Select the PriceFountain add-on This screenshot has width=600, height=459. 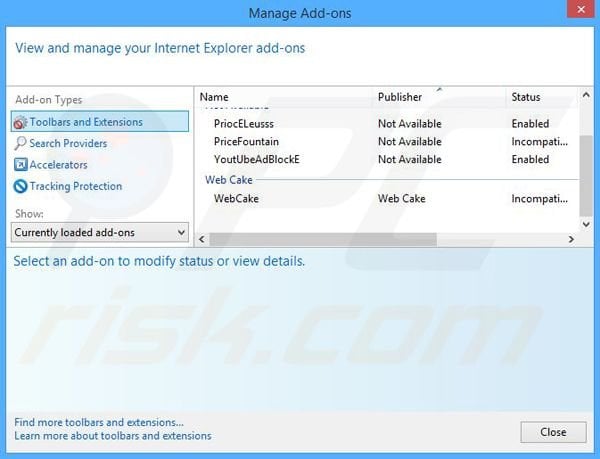pos(246,142)
